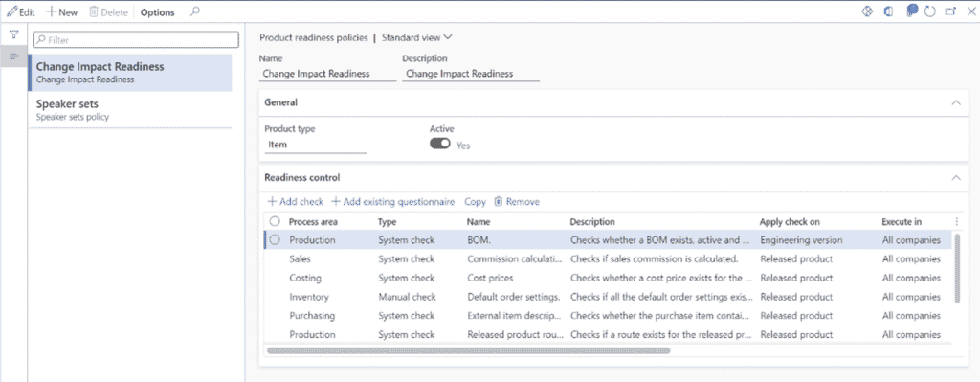Click Add existing questionnaire

pyautogui.click(x=392, y=201)
